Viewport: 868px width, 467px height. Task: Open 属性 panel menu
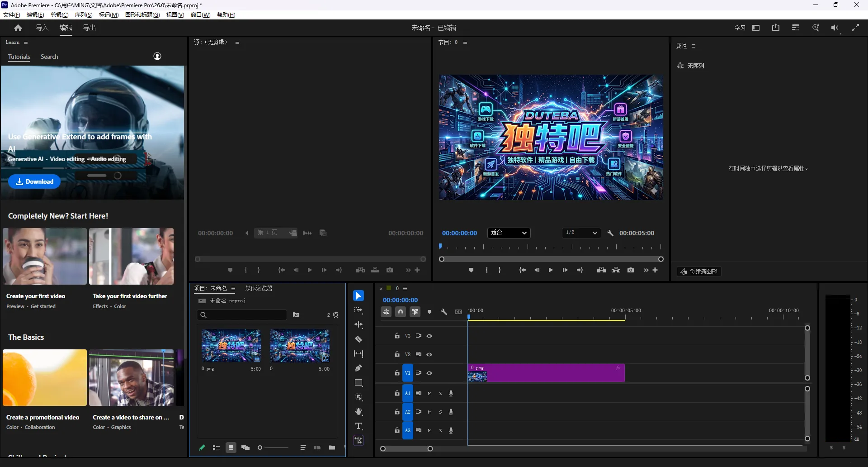(693, 46)
